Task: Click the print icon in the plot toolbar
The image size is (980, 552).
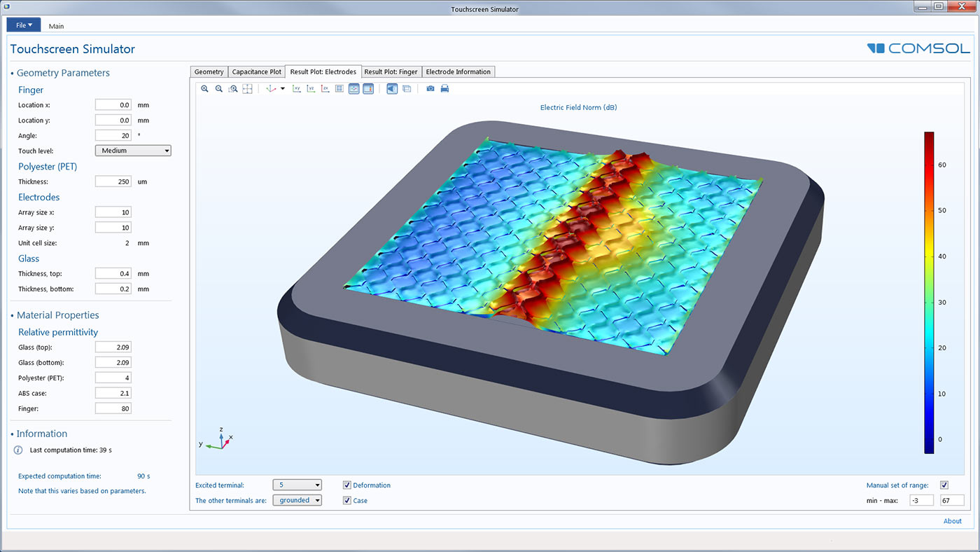Action: coord(444,89)
